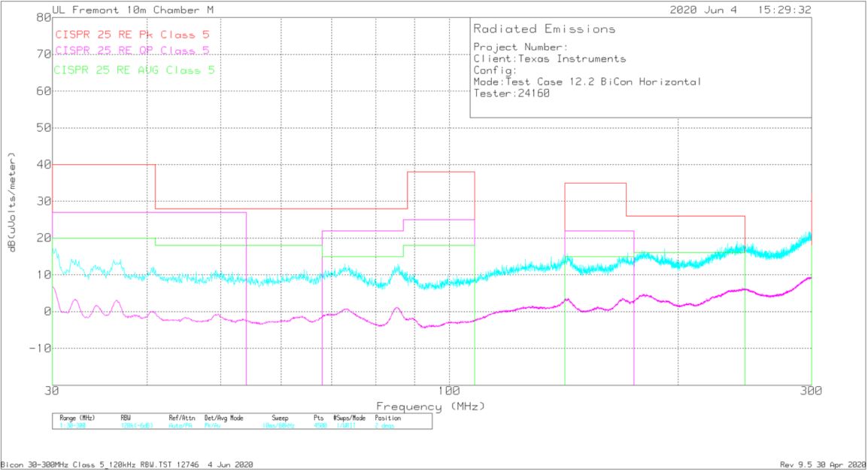This screenshot has height=472, width=868.
Task: Click the Range (MHz) column header
Action: pyautogui.click(x=77, y=418)
